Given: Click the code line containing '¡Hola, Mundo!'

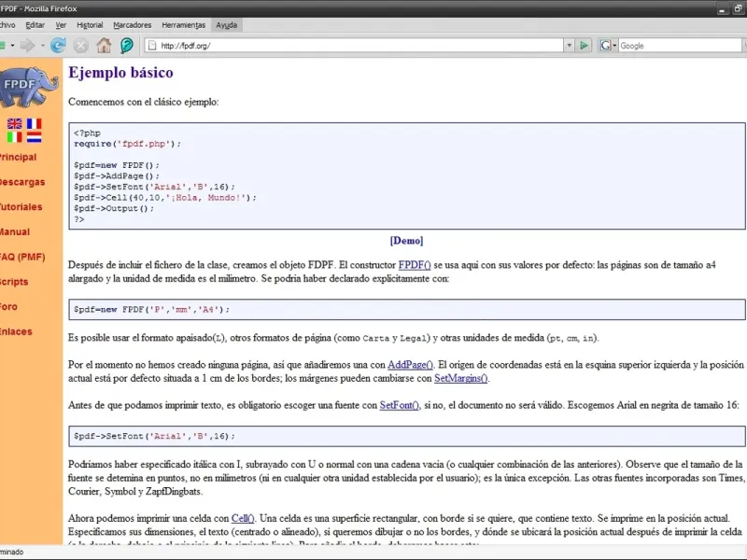Looking at the screenshot, I should pos(165,198).
